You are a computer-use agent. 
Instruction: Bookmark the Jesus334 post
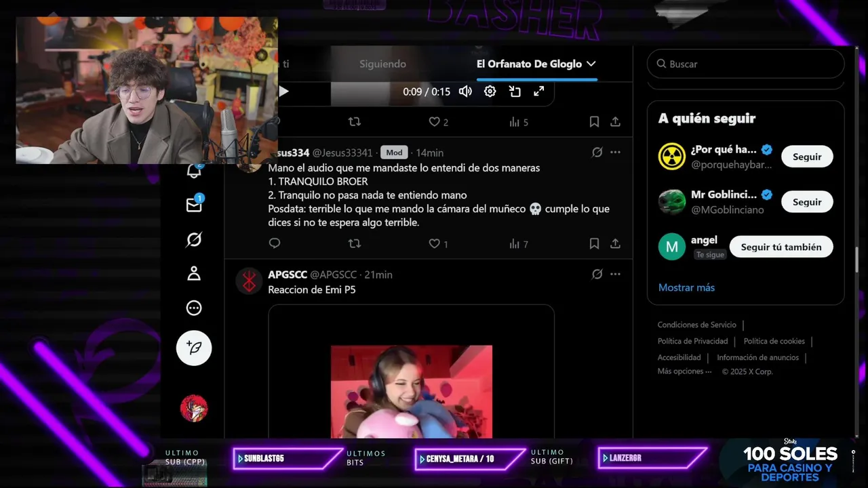click(x=594, y=243)
